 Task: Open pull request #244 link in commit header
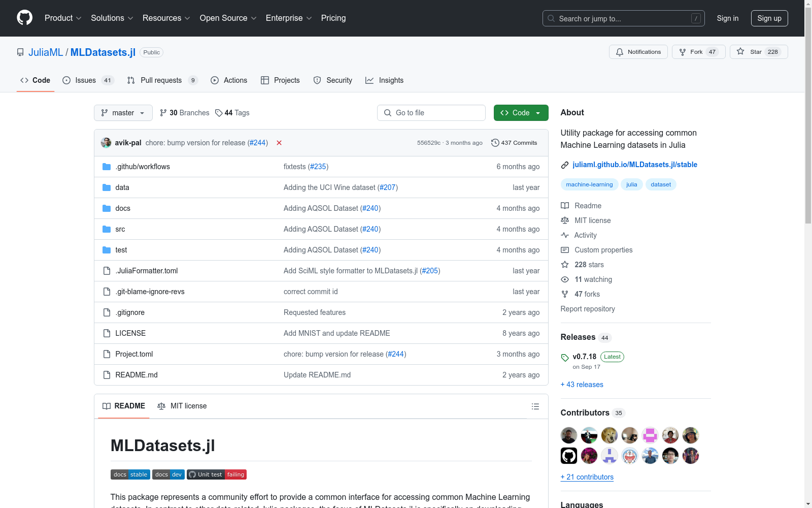258,143
